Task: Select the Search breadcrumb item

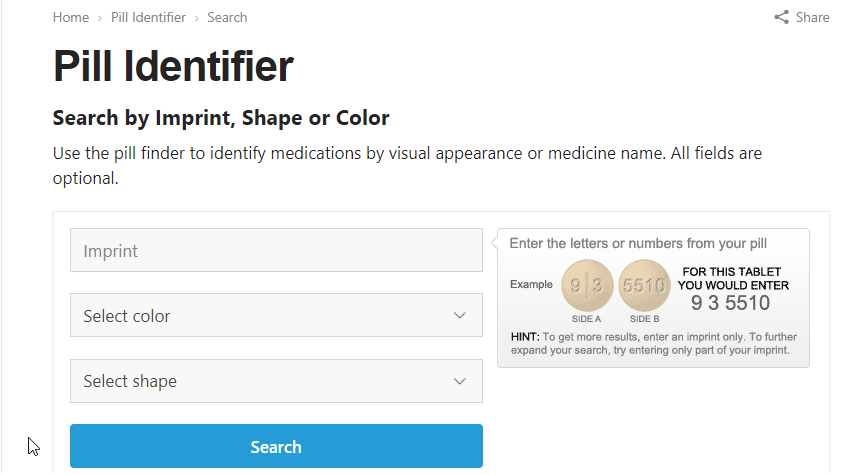Action: pos(227,17)
